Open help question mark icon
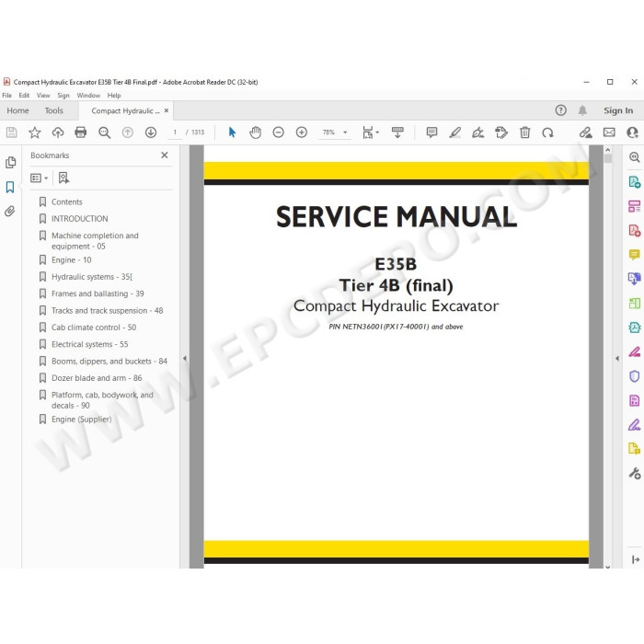This screenshot has height=644, width=644. (x=560, y=110)
